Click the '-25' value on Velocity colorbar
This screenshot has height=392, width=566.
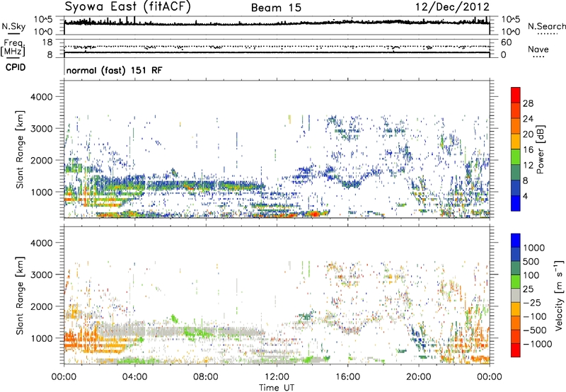[x=531, y=303]
